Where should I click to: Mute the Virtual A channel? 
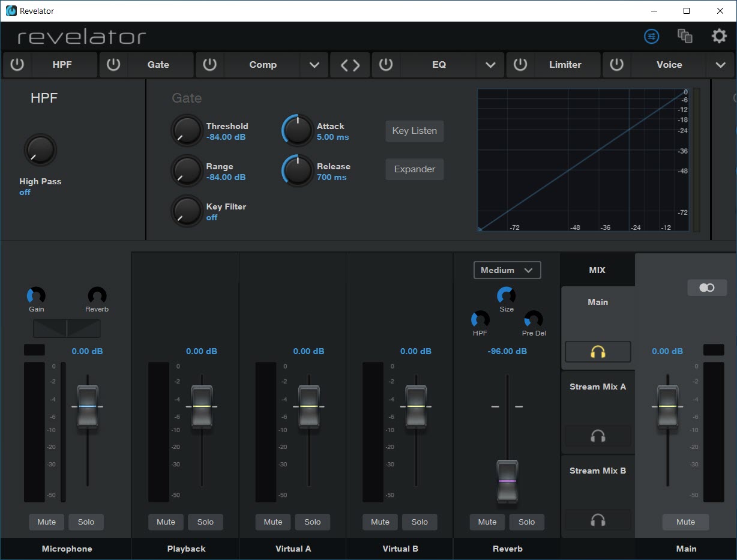[273, 522]
